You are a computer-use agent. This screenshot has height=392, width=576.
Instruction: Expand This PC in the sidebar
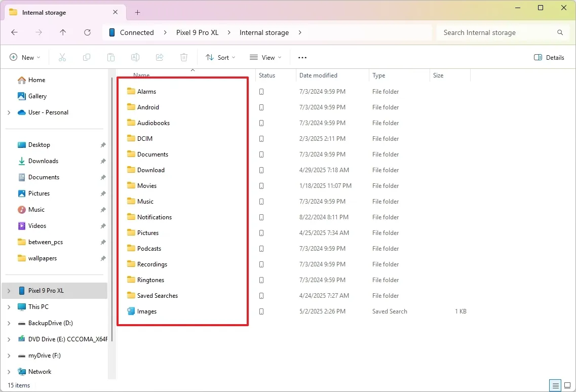(9, 306)
